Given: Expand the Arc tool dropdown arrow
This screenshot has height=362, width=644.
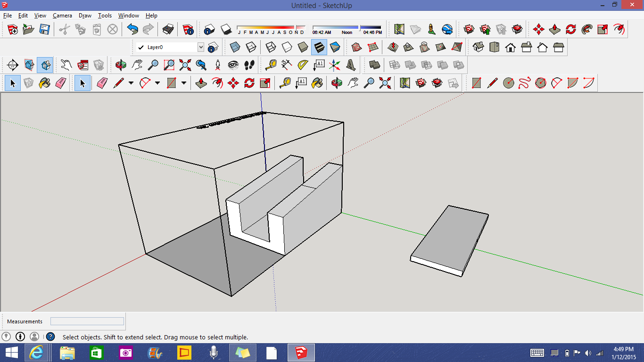Looking at the screenshot, I should [157, 83].
